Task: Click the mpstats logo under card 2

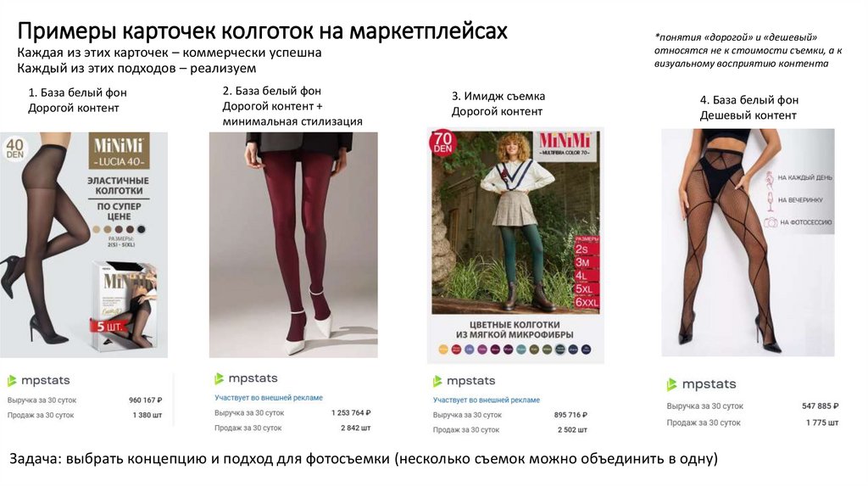Action: pos(247,378)
